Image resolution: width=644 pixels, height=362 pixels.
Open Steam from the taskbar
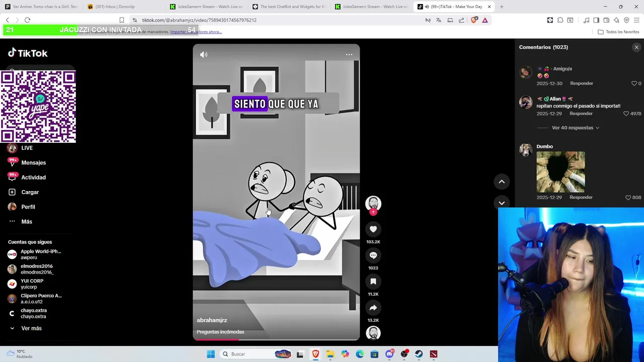click(419, 354)
